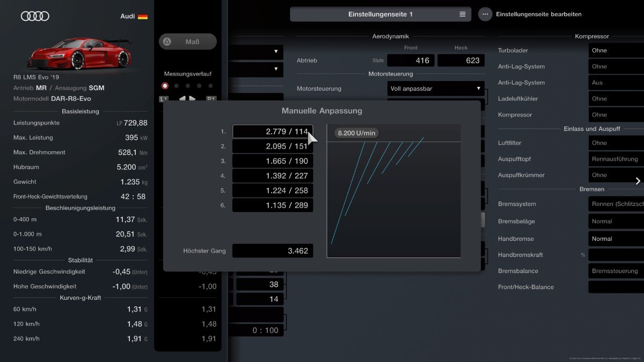644x362 pixels.
Task: Select the 4th gear ratio field 1.392 / 227
Action: (273, 175)
